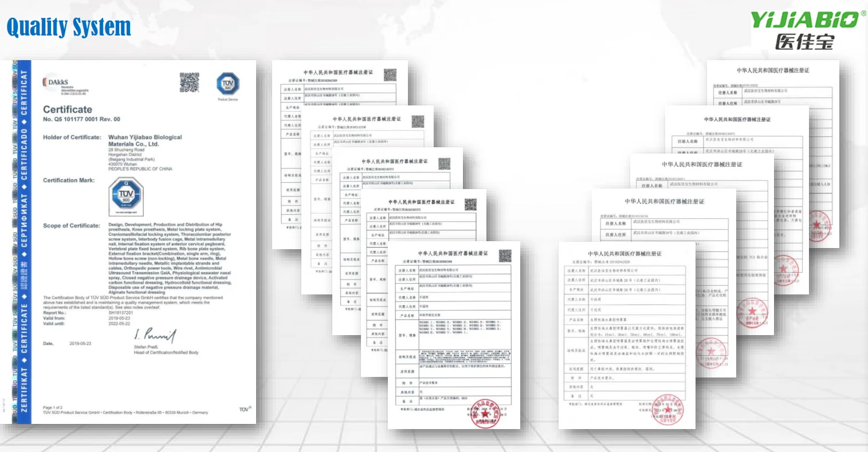Screen dimensions: 868x452
Task: Click the printed name "Stefan Preiß"
Action: (146, 347)
